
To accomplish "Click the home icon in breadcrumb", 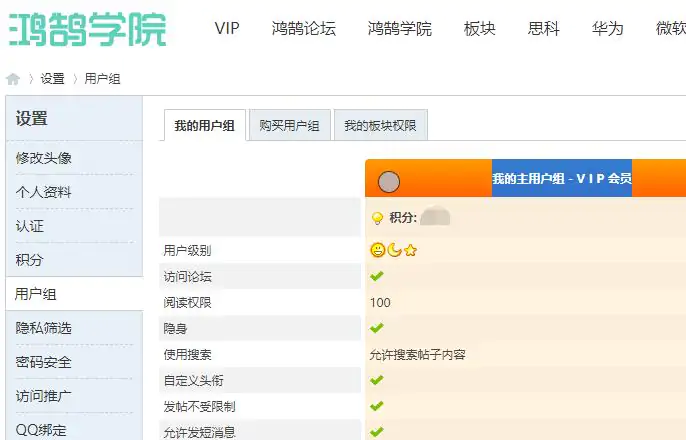I will point(13,79).
